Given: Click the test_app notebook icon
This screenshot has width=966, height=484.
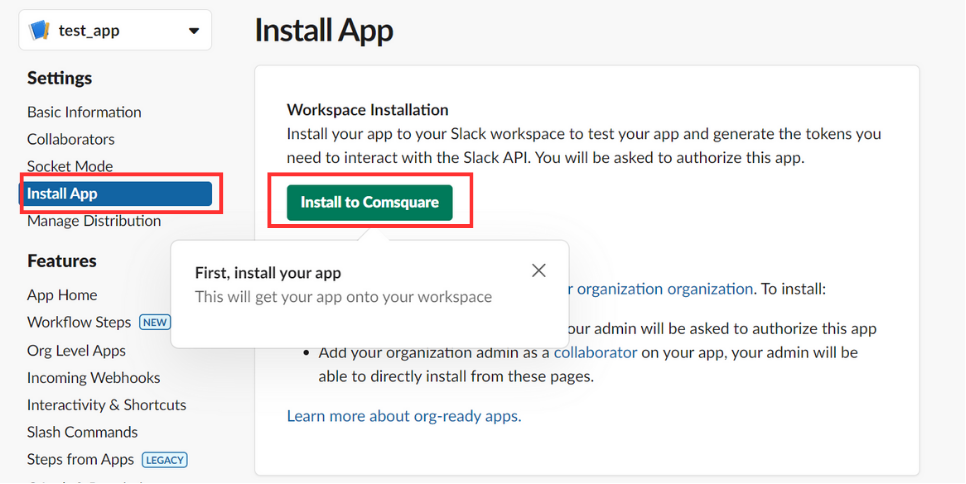Looking at the screenshot, I should pos(39,30).
